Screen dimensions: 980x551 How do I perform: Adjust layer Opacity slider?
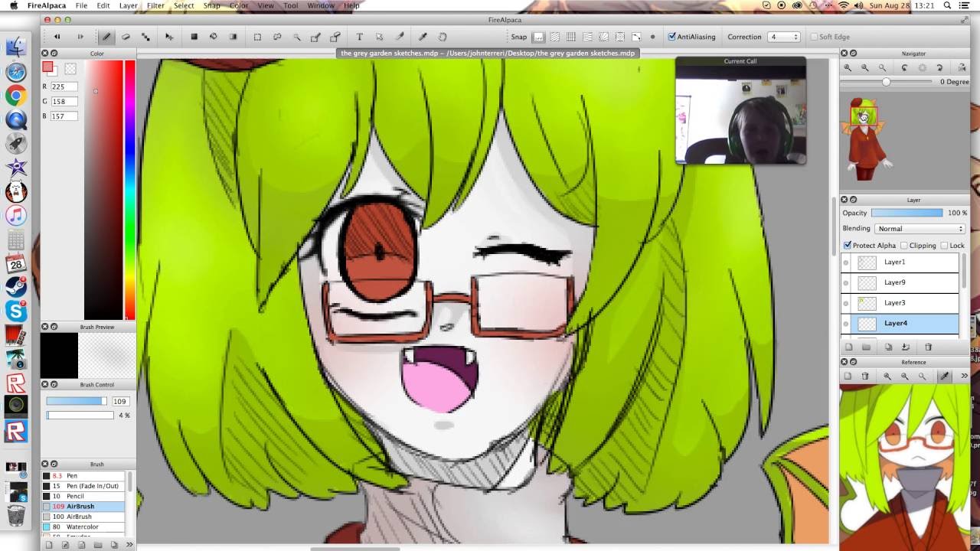(907, 213)
